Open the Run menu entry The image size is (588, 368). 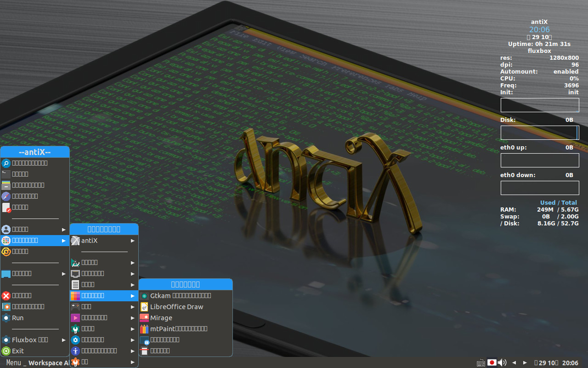(x=17, y=317)
